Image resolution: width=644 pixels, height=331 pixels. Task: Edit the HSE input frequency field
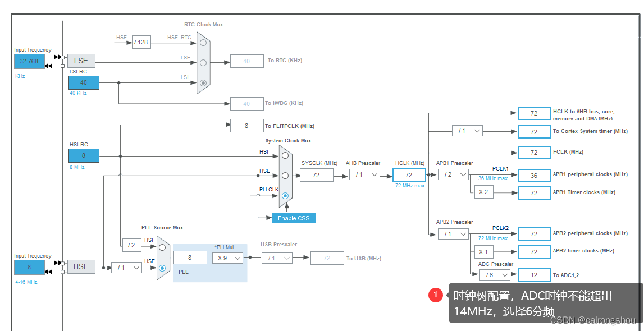point(29,267)
